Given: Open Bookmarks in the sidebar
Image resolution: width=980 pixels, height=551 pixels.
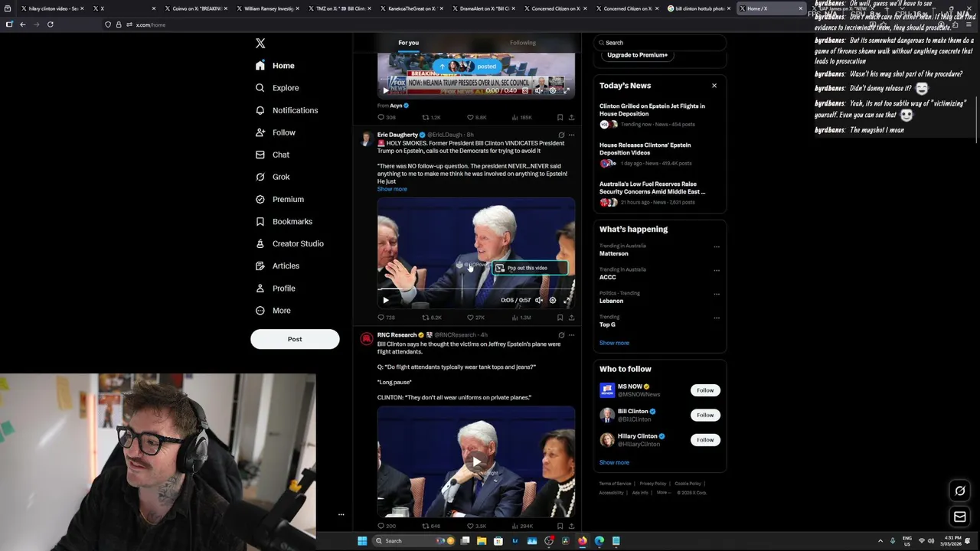Looking at the screenshot, I should (284, 221).
